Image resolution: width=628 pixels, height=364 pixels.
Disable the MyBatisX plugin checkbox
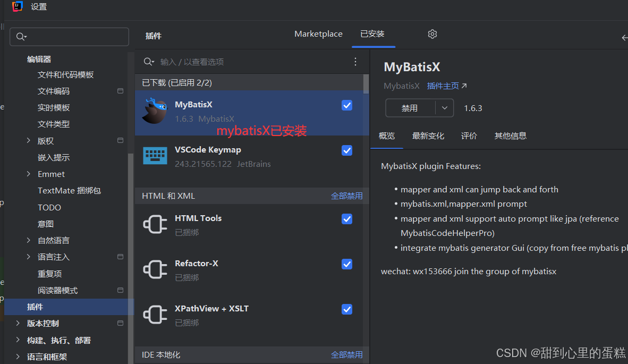click(x=347, y=105)
